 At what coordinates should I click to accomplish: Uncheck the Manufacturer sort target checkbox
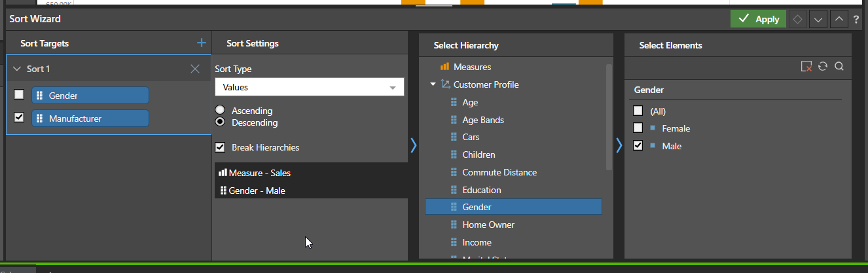click(x=19, y=118)
